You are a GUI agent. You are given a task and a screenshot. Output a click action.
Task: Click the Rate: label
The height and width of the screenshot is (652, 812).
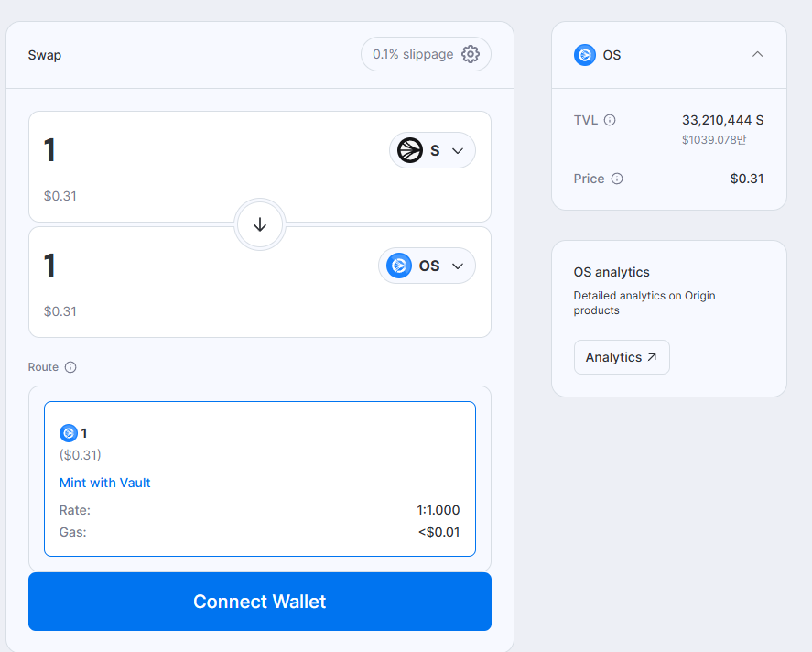pyautogui.click(x=74, y=510)
